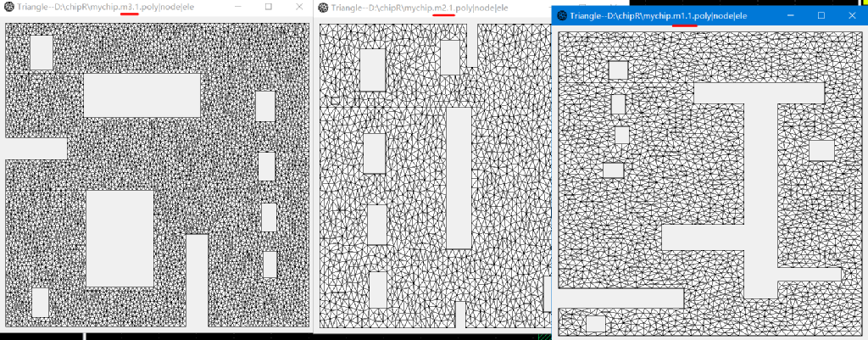
Task: Maximize the mychip.m1.1 Triangle window
Action: [x=821, y=16]
